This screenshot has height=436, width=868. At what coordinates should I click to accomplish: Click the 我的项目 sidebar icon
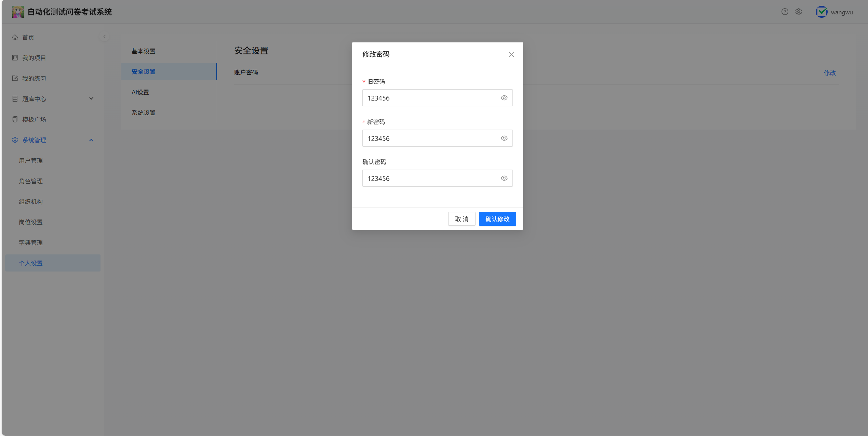15,58
